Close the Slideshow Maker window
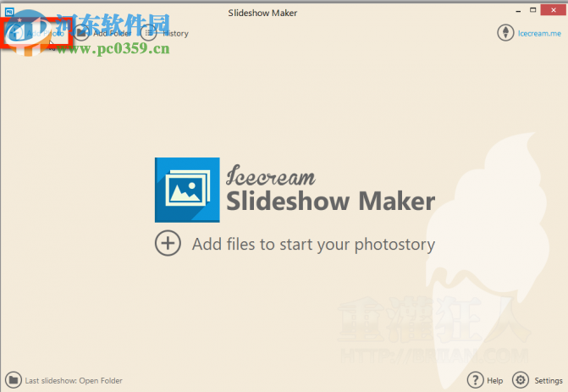Screen dimensions: 568x392 [x=553, y=10]
